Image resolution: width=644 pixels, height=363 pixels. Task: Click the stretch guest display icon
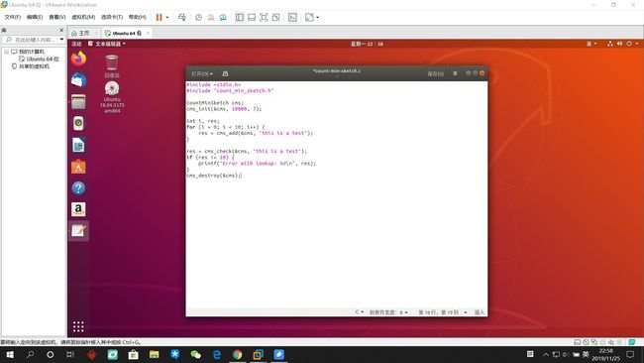(309, 17)
